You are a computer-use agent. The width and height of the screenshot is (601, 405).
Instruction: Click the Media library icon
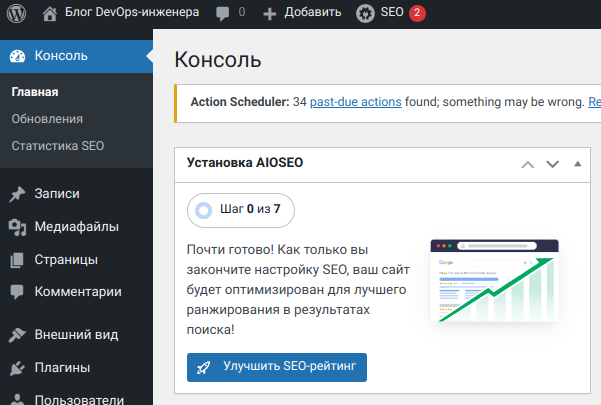click(17, 227)
